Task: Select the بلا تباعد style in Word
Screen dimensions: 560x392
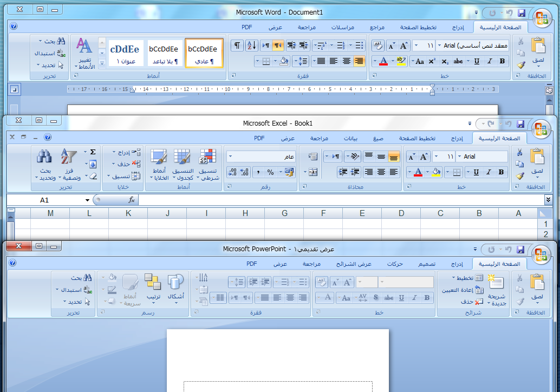Action: point(165,53)
